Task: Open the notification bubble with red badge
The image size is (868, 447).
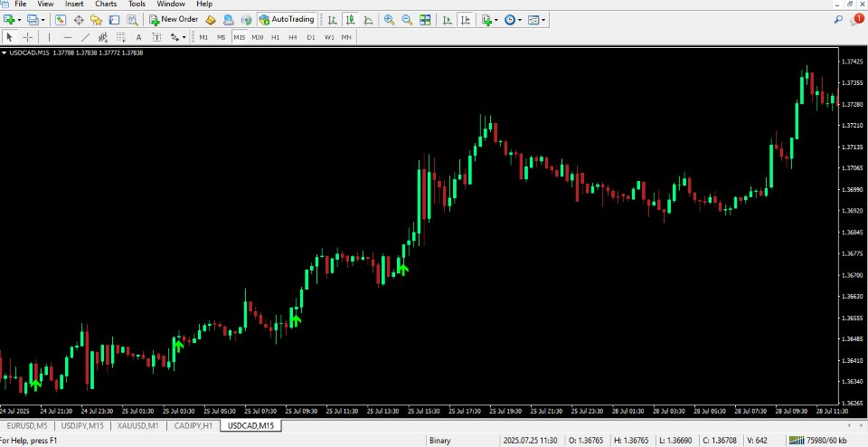Action: (857, 19)
